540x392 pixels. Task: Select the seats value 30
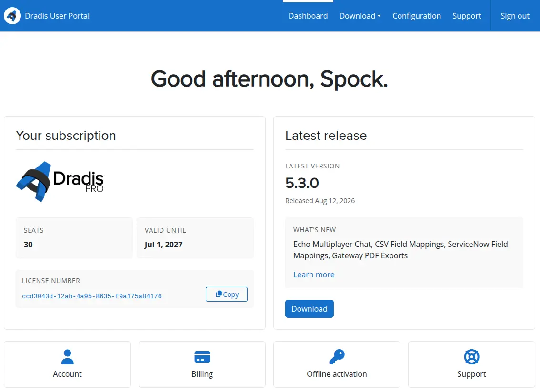point(28,245)
